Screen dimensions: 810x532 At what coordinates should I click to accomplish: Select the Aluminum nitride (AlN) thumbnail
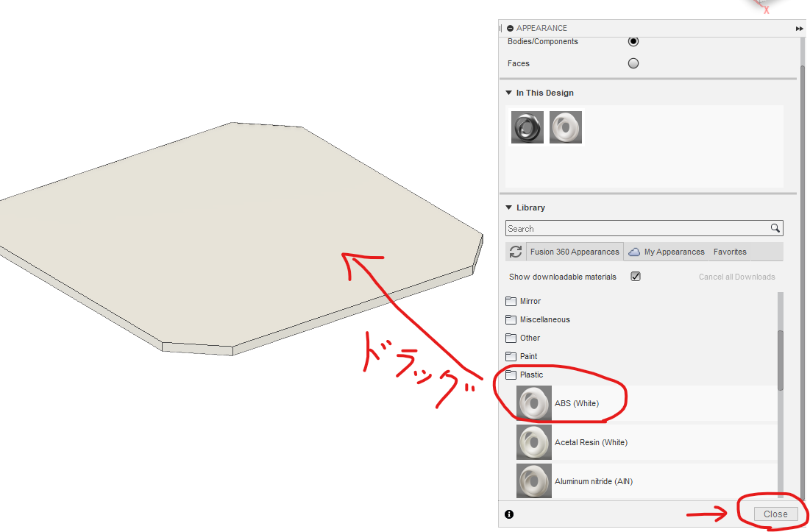533,481
